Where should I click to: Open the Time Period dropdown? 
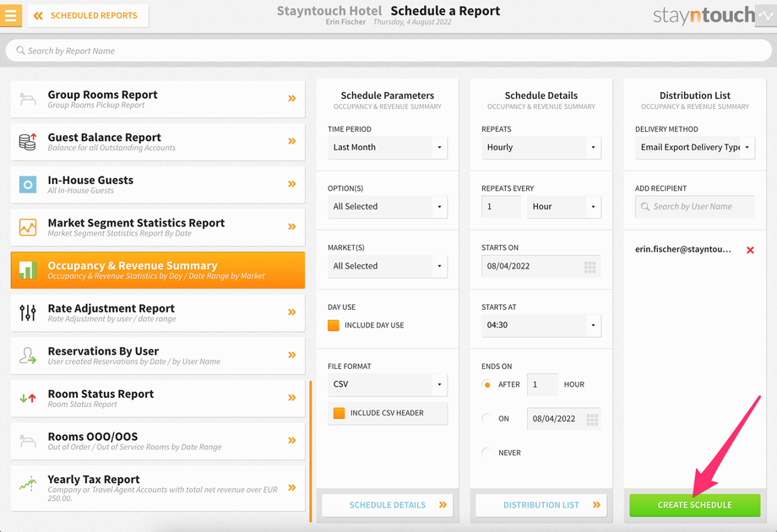388,147
